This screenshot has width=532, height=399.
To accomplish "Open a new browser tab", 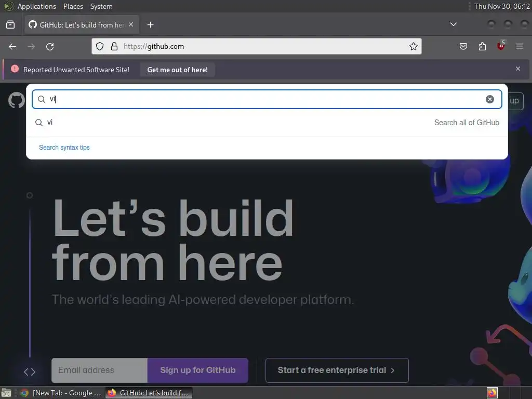I will tap(151, 25).
